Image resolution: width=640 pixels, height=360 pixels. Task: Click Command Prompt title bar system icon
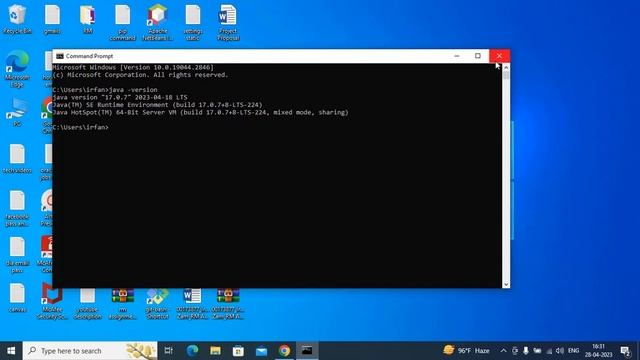60,56
